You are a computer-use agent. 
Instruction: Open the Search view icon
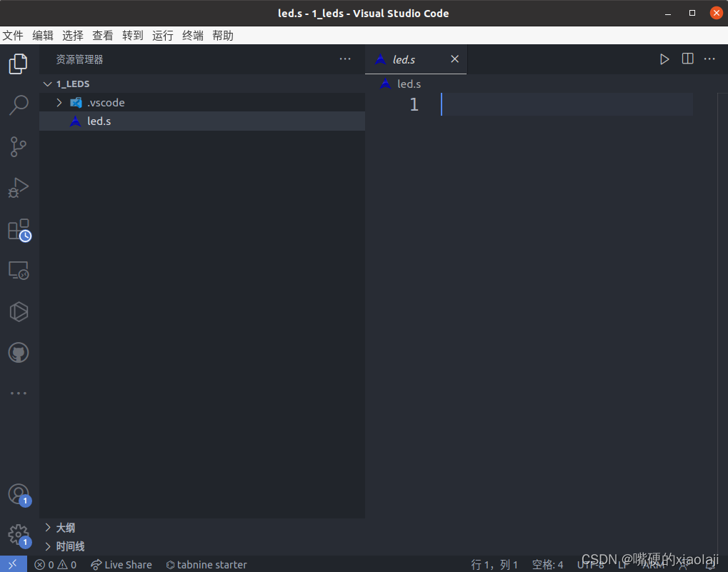click(19, 105)
